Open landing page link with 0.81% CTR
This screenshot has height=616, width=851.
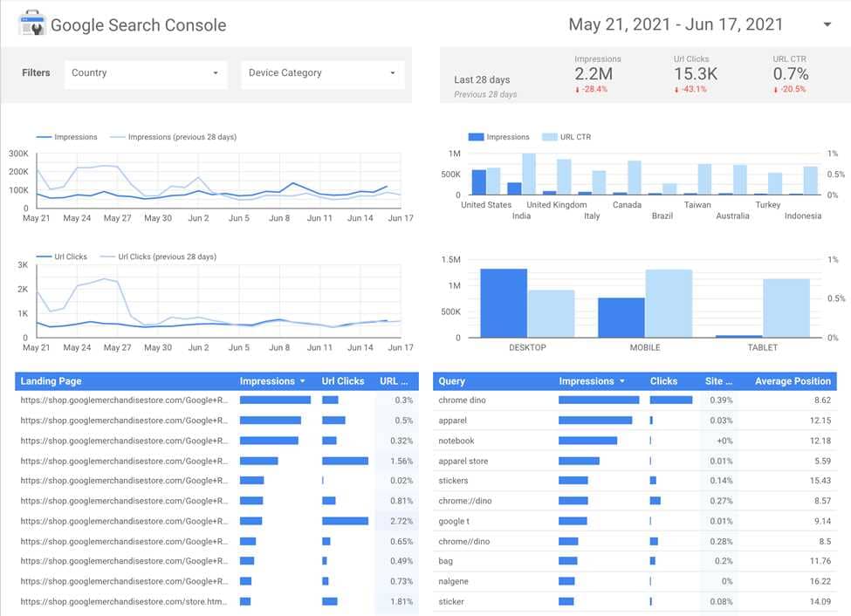(x=124, y=501)
